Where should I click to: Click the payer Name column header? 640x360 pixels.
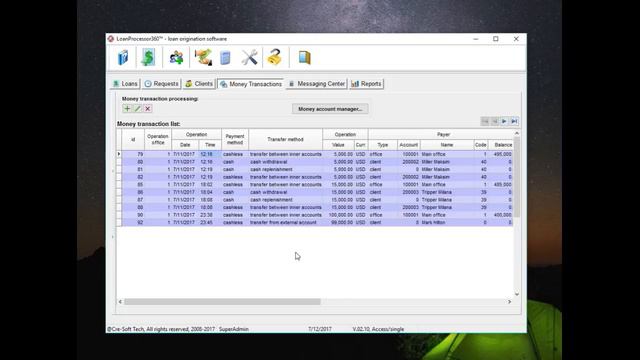[x=447, y=145]
